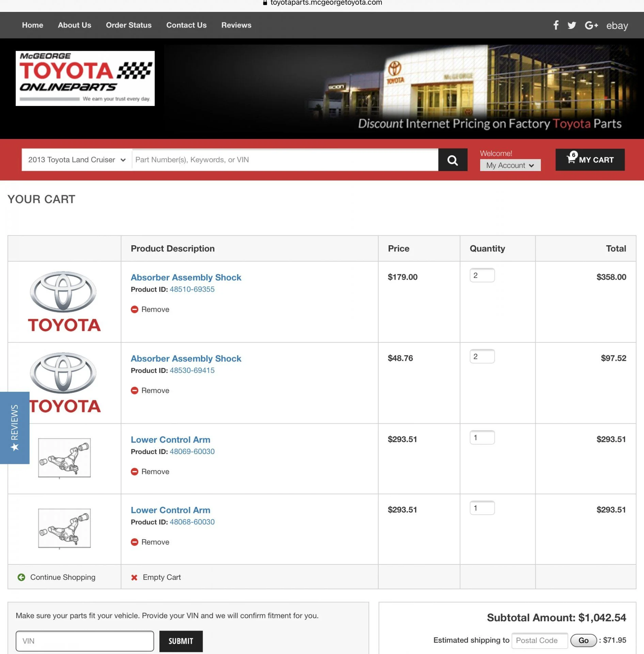
Task: Click the quantity box for 48530-69415
Action: pyautogui.click(x=482, y=357)
